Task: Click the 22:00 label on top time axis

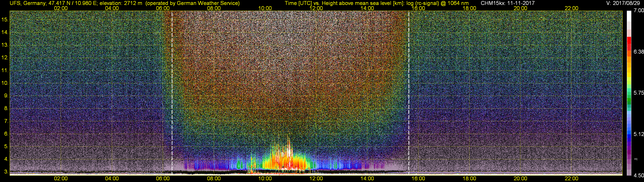Action: pos(571,8)
